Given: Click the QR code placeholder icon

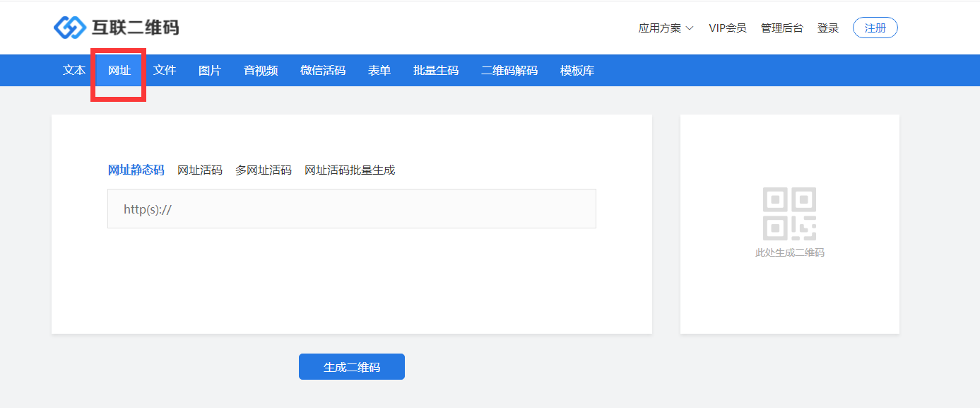Looking at the screenshot, I should point(789,214).
